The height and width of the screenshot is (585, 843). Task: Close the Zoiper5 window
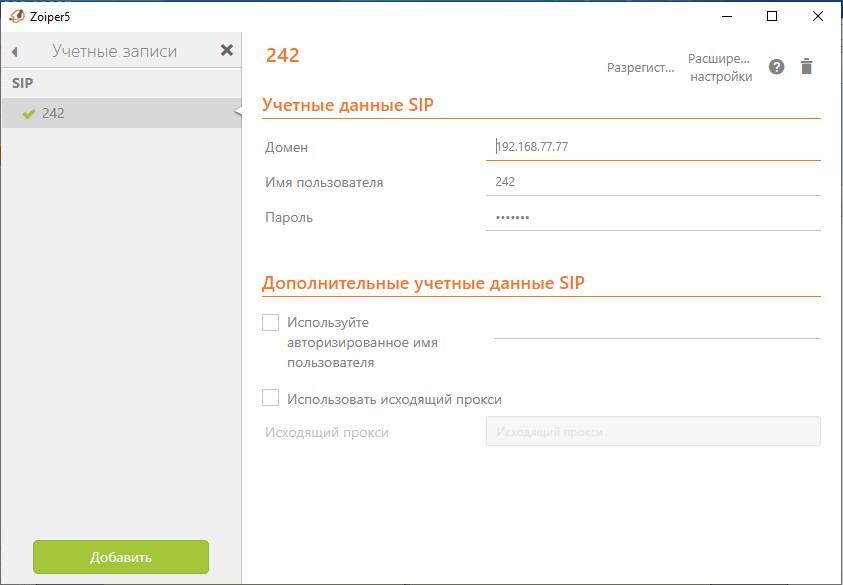[x=818, y=17]
